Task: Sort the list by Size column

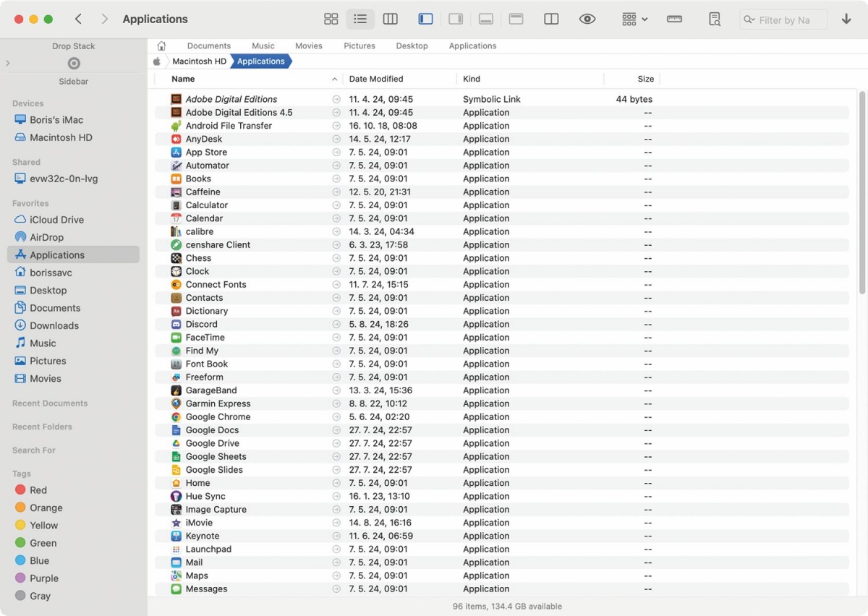Action: pos(646,80)
